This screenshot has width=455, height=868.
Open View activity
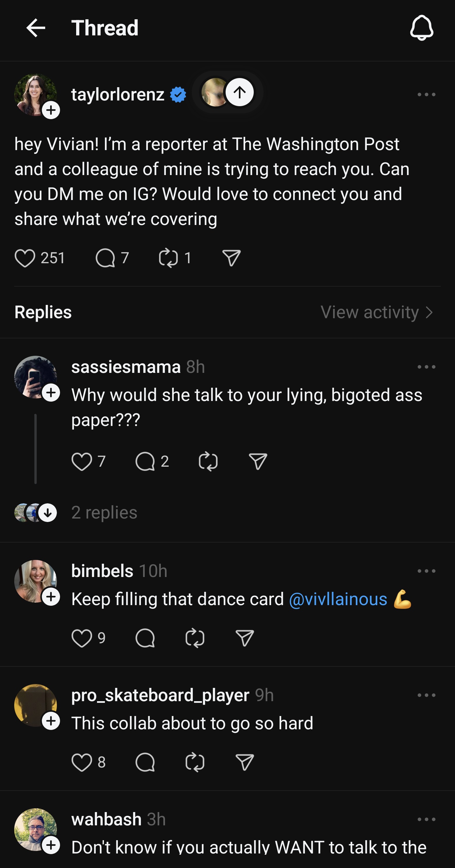click(x=377, y=313)
